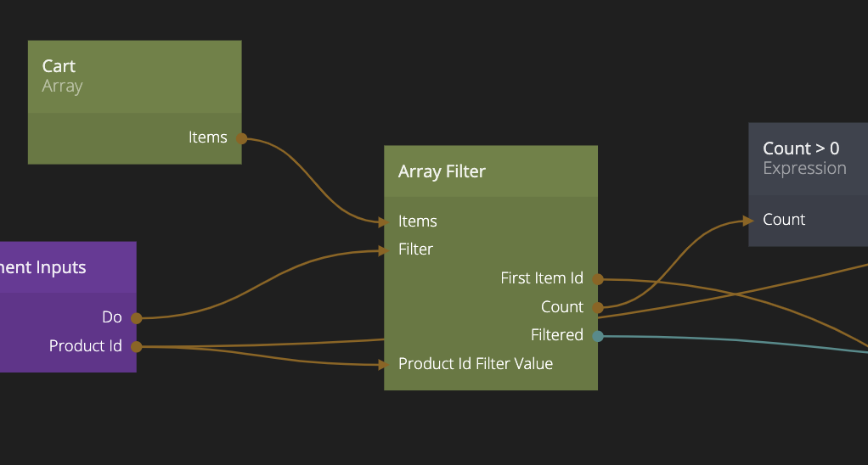Click the Items label on Cart node
Screen dimensions: 868x465
pyautogui.click(x=207, y=137)
